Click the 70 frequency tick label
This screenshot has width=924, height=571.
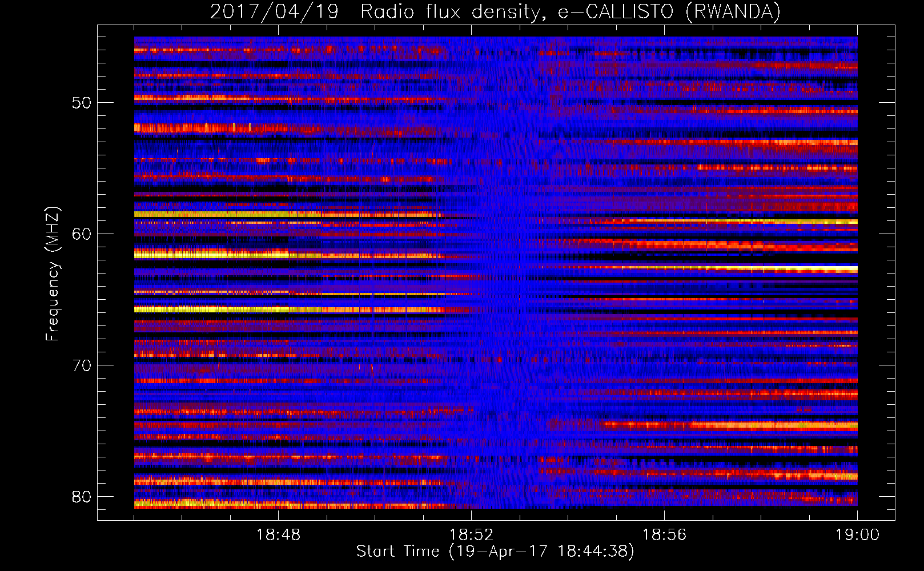click(x=82, y=365)
